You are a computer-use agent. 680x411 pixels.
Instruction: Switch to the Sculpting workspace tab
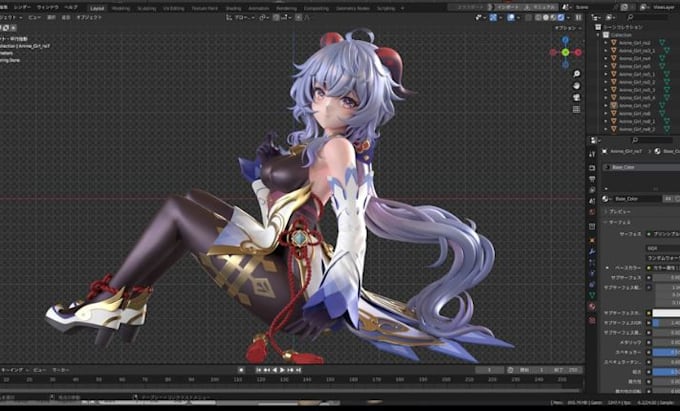147,8
